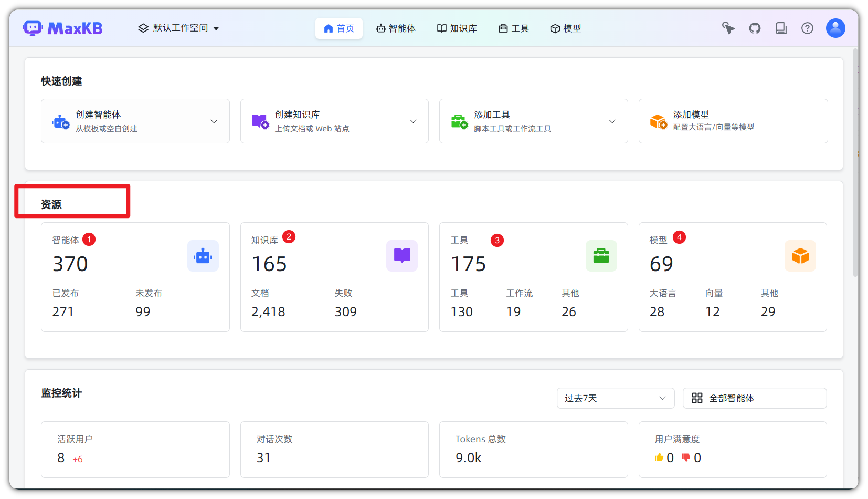Open the GitHub project icon

[755, 28]
